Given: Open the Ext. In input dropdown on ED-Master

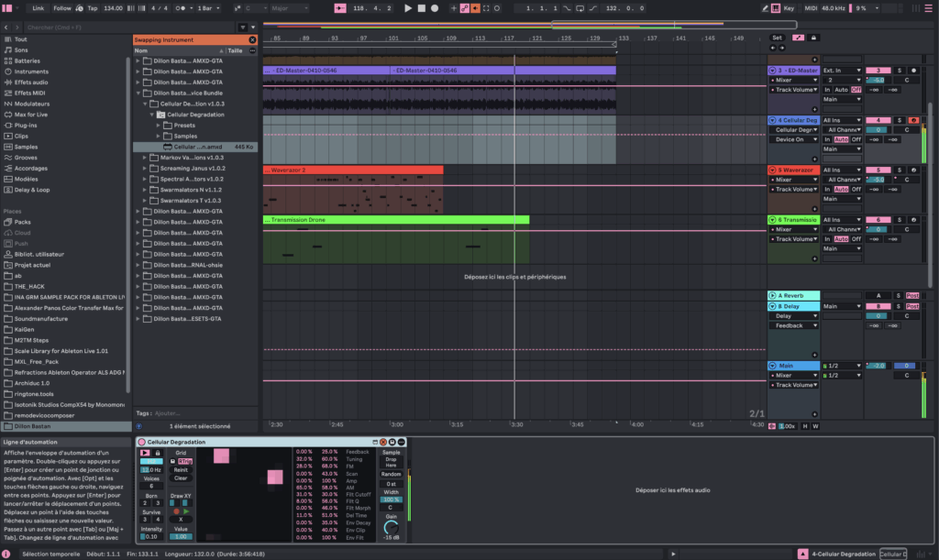Looking at the screenshot, I should pos(842,71).
